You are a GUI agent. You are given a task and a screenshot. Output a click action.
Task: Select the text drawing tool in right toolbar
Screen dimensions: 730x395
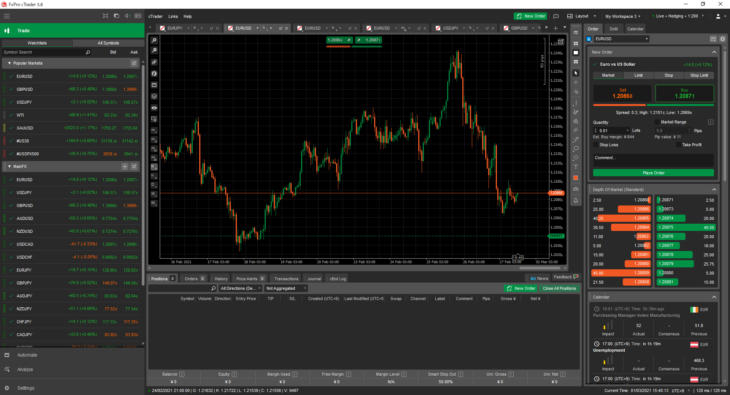click(x=576, y=167)
